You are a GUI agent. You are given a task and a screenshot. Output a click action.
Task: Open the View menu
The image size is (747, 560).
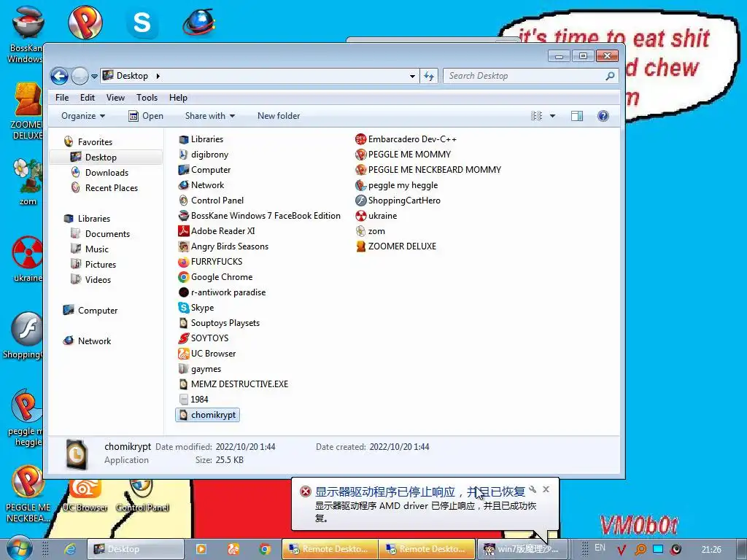click(x=115, y=98)
